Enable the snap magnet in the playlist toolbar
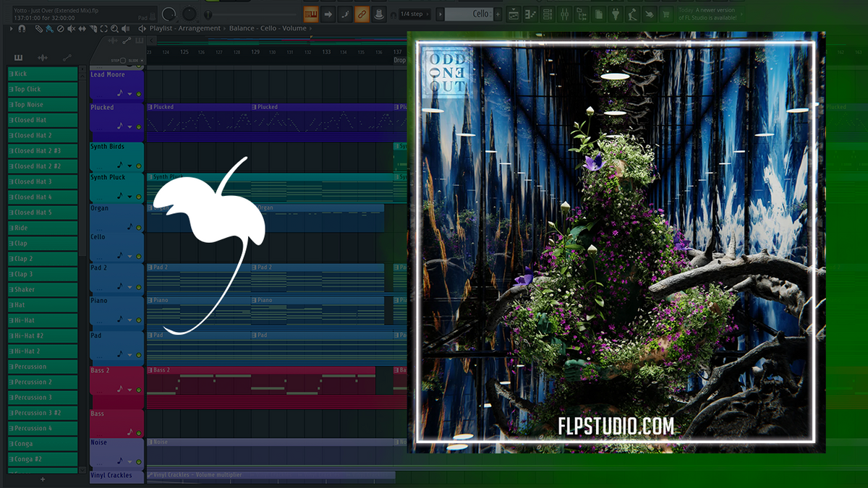The height and width of the screenshot is (488, 868). (22, 29)
